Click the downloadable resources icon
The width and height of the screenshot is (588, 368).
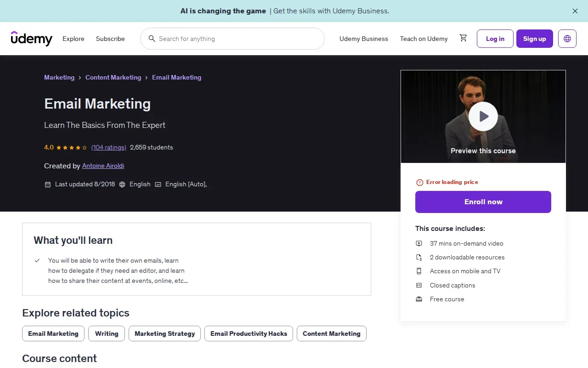point(419,257)
